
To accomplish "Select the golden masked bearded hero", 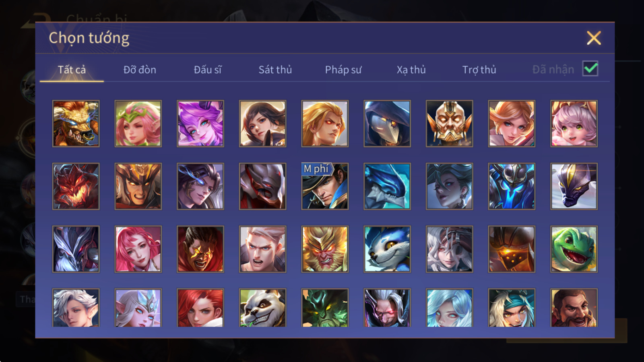I will point(449,123).
